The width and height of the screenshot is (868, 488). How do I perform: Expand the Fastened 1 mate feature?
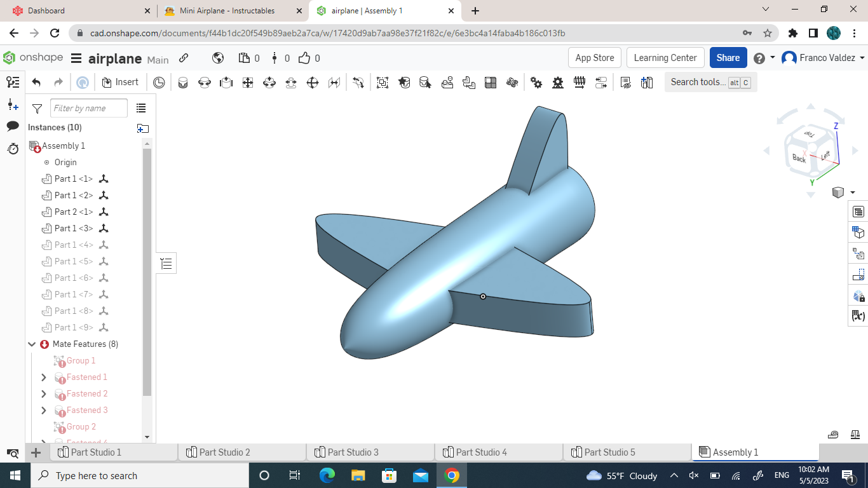[43, 377]
